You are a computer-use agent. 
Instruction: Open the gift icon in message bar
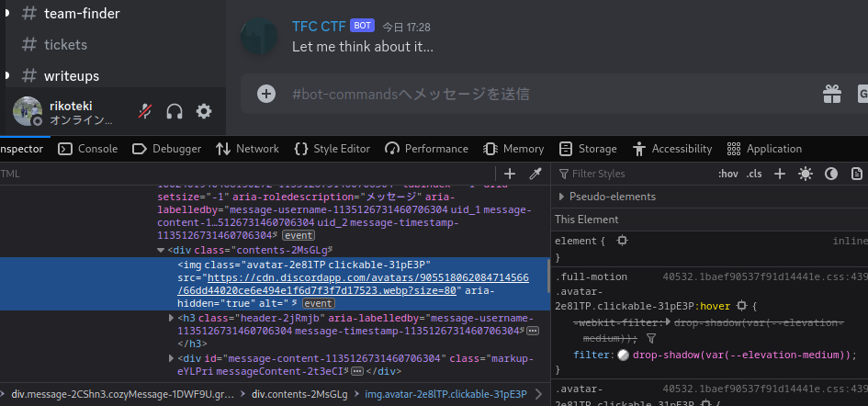pos(831,94)
